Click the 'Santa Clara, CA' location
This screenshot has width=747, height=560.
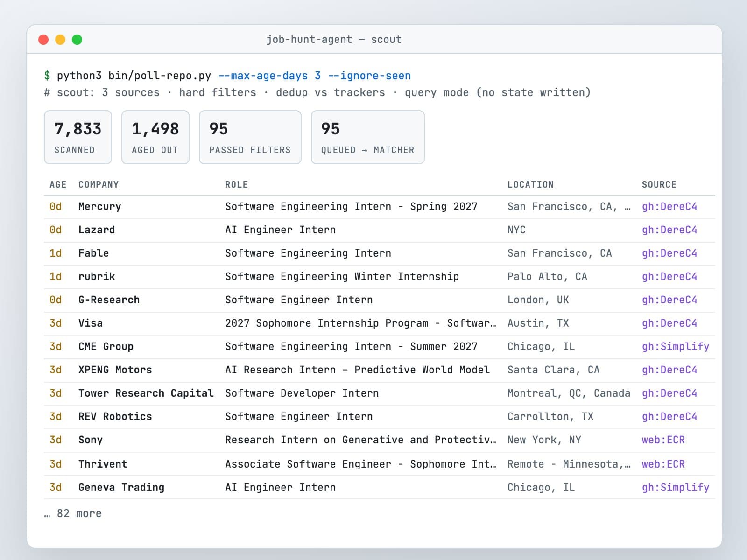tap(553, 370)
